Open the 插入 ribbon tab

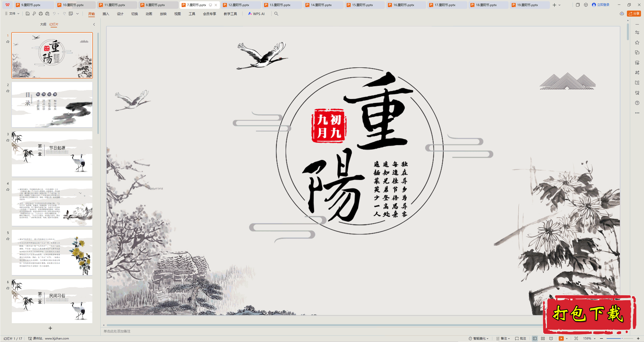click(106, 14)
